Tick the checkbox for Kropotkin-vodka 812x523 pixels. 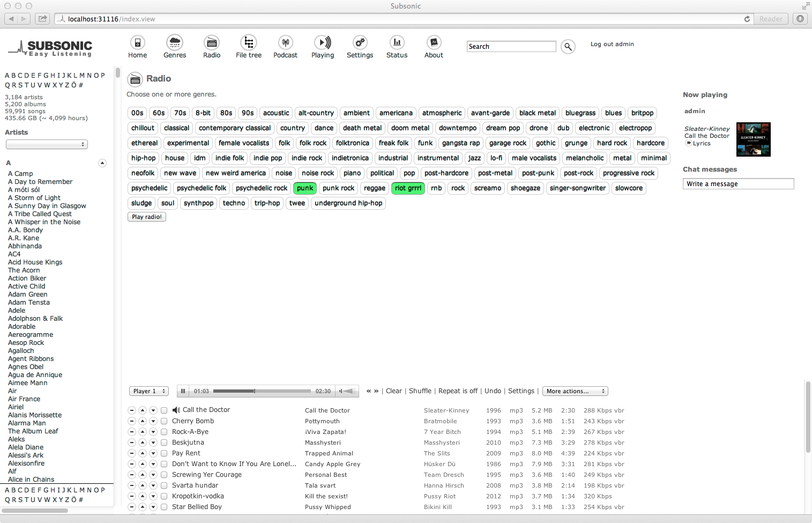click(x=164, y=496)
